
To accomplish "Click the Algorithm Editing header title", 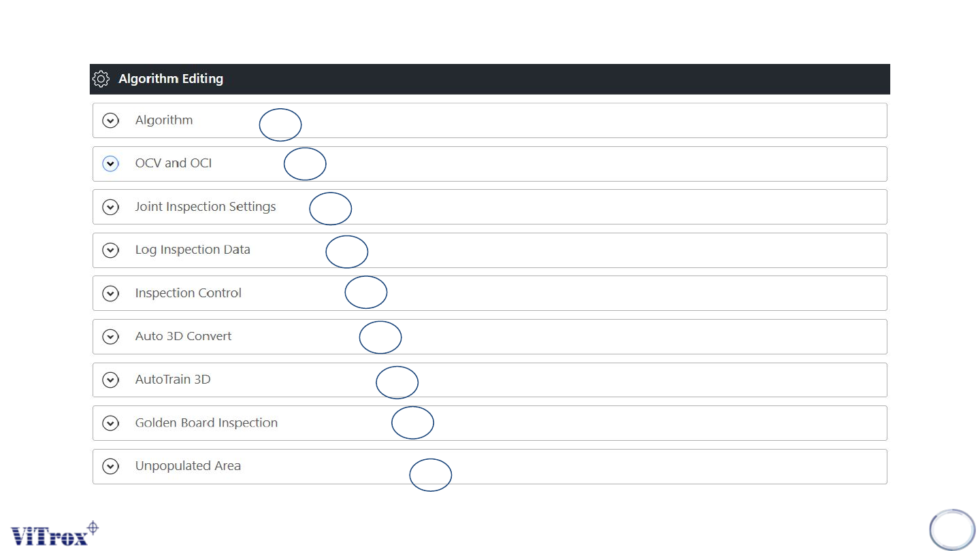I will point(171,79).
